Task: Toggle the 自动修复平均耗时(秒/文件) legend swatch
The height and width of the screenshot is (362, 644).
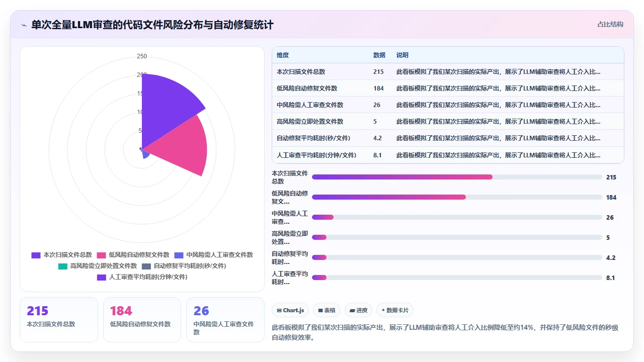Action: [x=146, y=266]
